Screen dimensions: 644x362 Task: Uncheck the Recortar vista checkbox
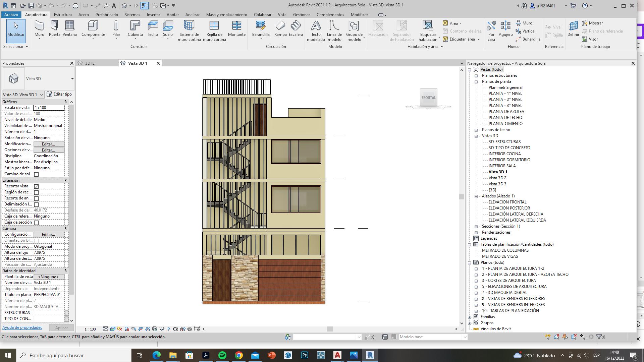(37, 186)
